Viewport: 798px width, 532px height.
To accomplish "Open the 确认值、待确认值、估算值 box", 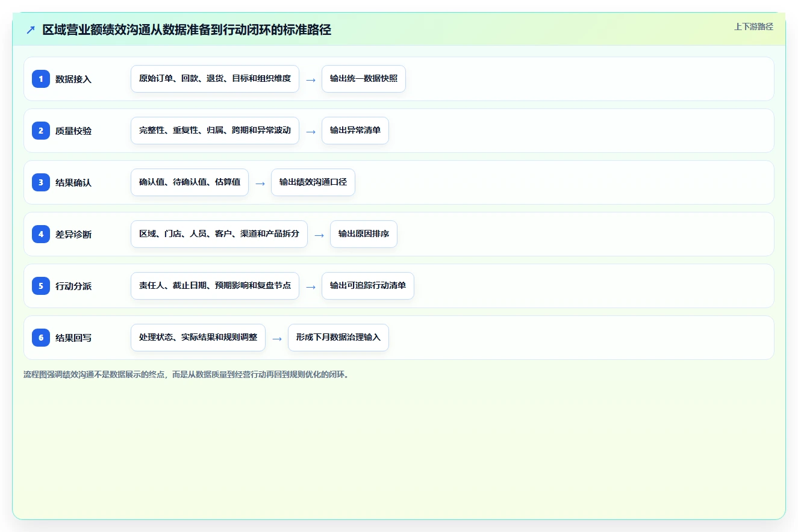I will (190, 182).
